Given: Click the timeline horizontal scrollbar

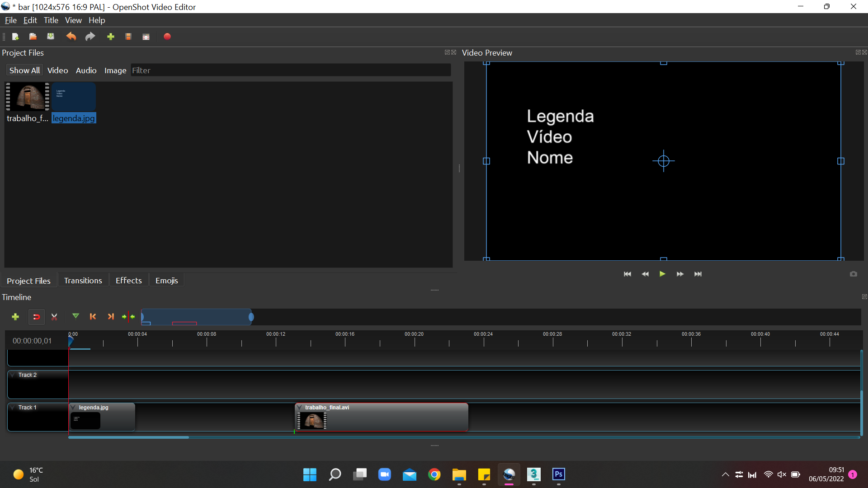Looking at the screenshot, I should 128,437.
